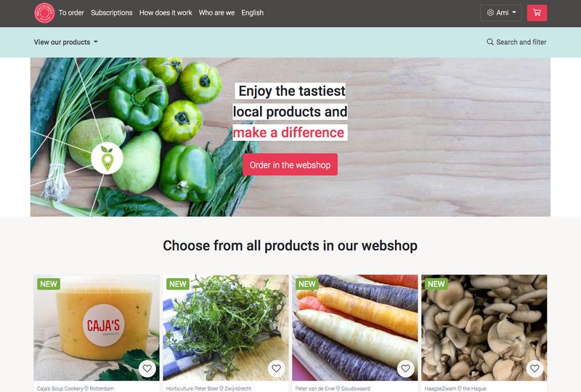Click the round red Rechtstreex logo

pyautogui.click(x=44, y=13)
